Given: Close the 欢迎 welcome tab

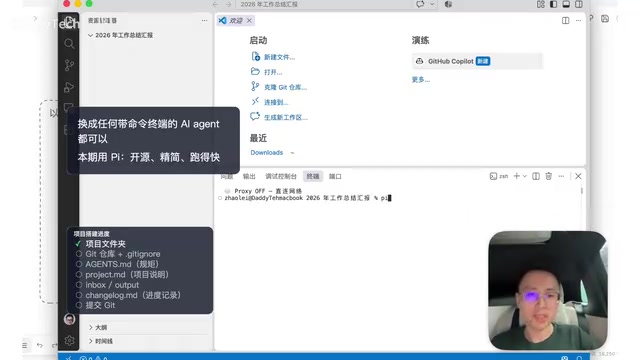Looking at the screenshot, I should [249, 20].
